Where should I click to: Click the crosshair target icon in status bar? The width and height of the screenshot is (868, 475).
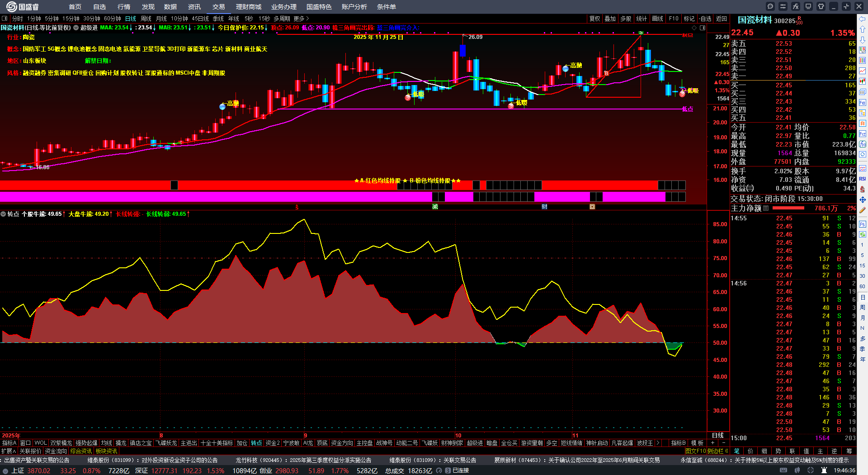point(811,470)
